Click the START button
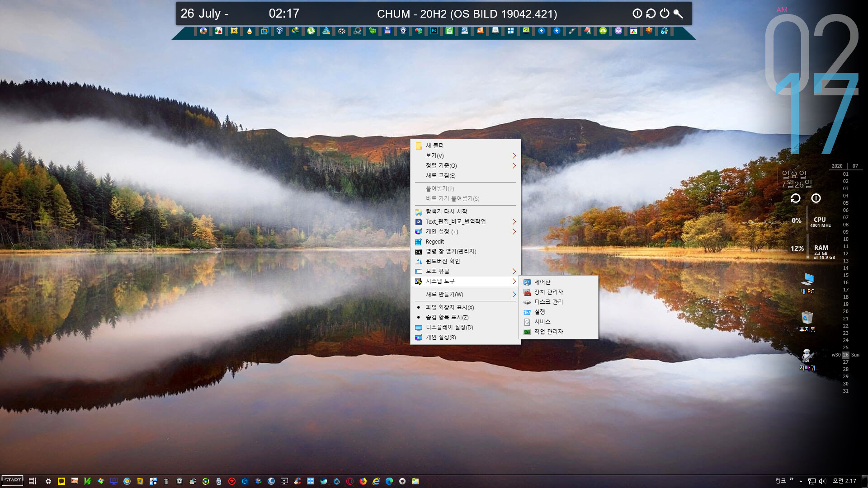The height and width of the screenshot is (488, 868). 12,481
